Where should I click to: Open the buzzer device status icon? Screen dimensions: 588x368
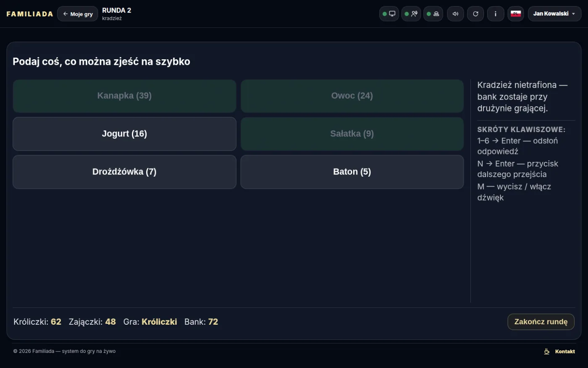[433, 14]
